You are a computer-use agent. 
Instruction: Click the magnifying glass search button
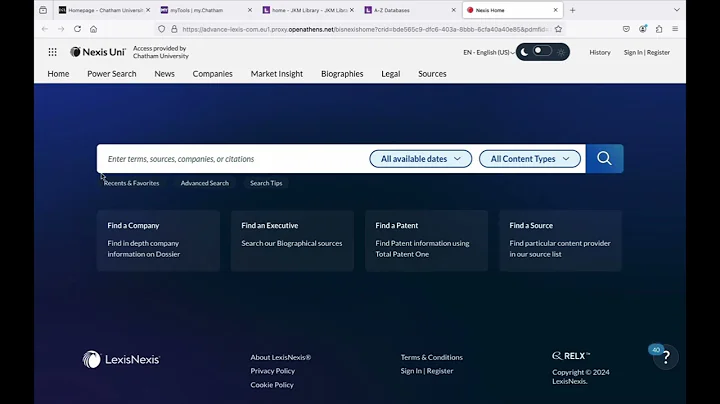604,159
